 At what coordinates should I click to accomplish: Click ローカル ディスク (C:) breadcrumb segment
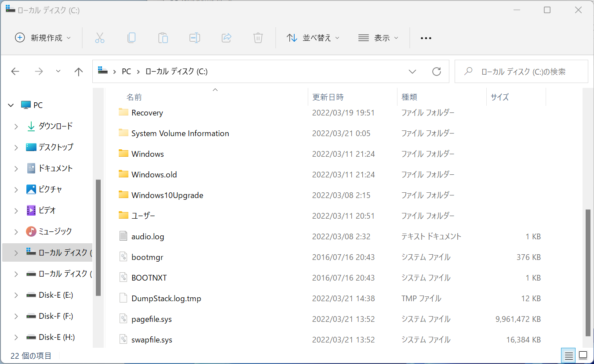(x=176, y=72)
